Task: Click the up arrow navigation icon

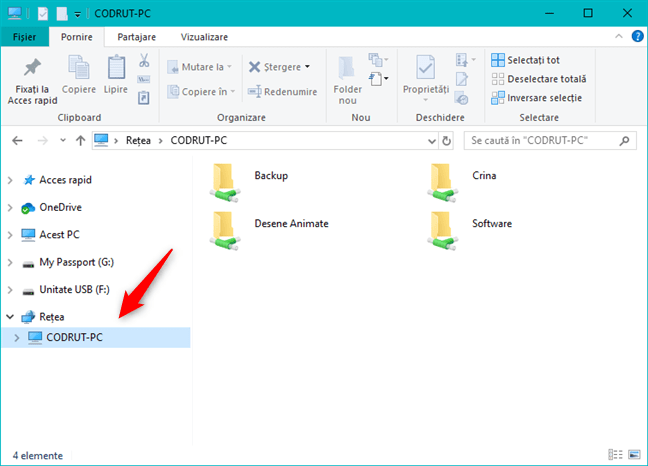Action: [x=80, y=141]
